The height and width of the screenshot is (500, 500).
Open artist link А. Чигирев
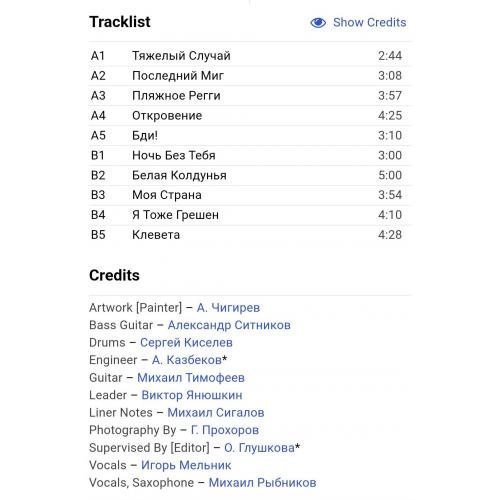tap(228, 308)
